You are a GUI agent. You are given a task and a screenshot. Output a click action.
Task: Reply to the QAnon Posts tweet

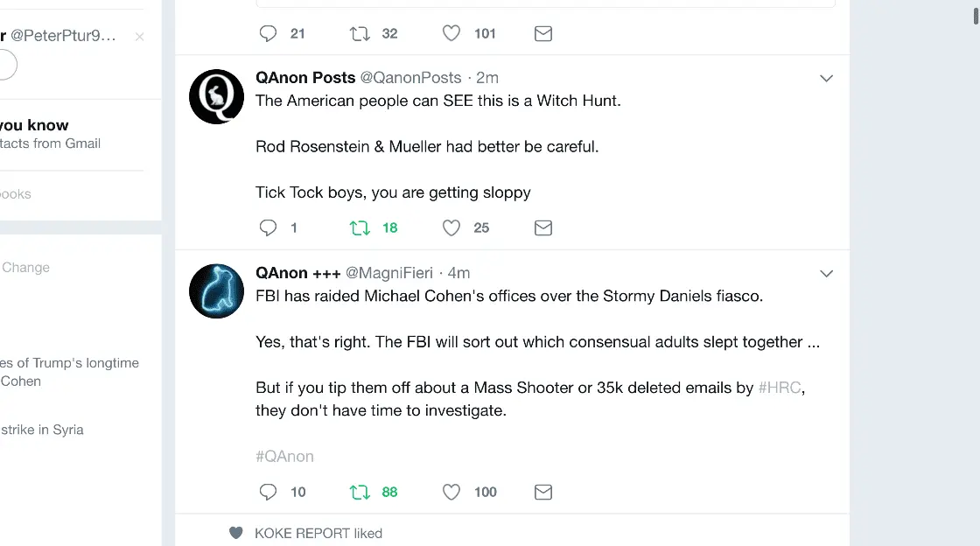coord(269,228)
